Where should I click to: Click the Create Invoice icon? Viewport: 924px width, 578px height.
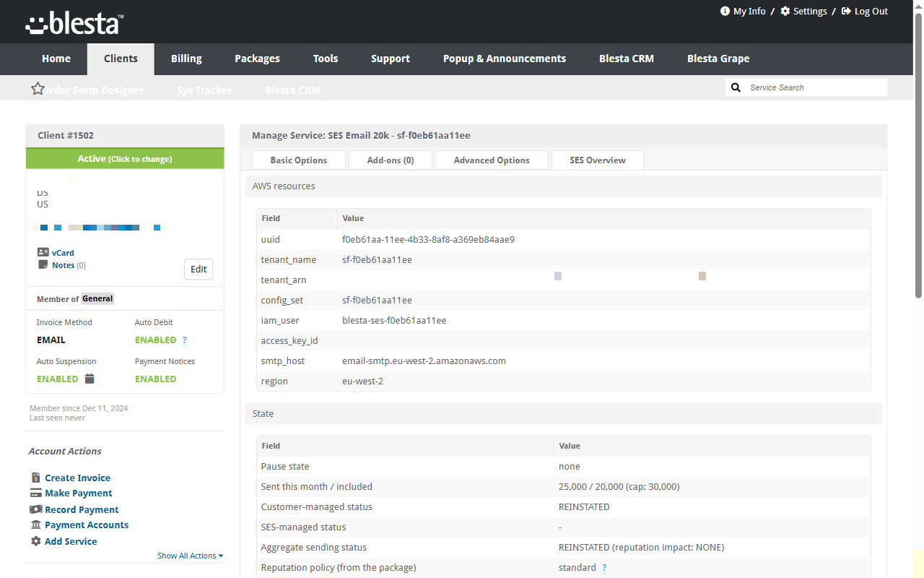click(36, 478)
